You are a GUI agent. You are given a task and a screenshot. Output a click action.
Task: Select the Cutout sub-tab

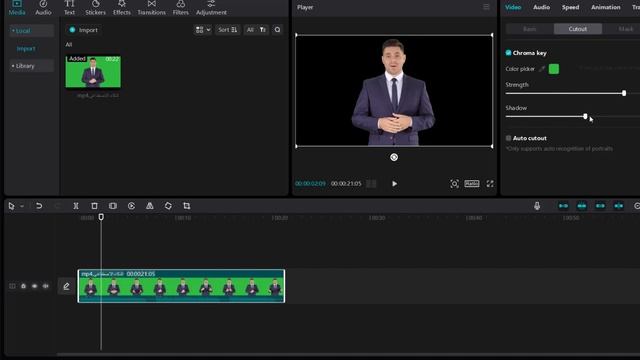[x=578, y=29]
